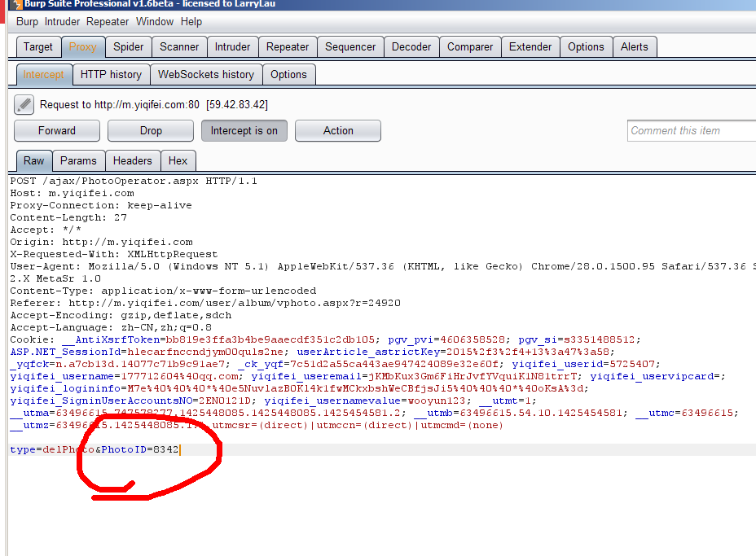
Task: Select the Proxy tab
Action: click(x=83, y=46)
